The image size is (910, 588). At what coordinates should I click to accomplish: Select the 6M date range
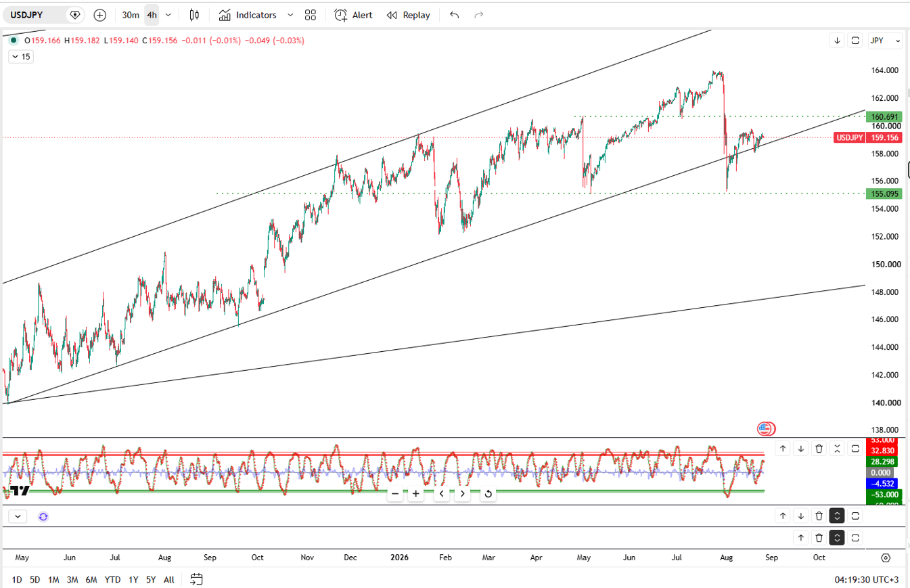91,580
